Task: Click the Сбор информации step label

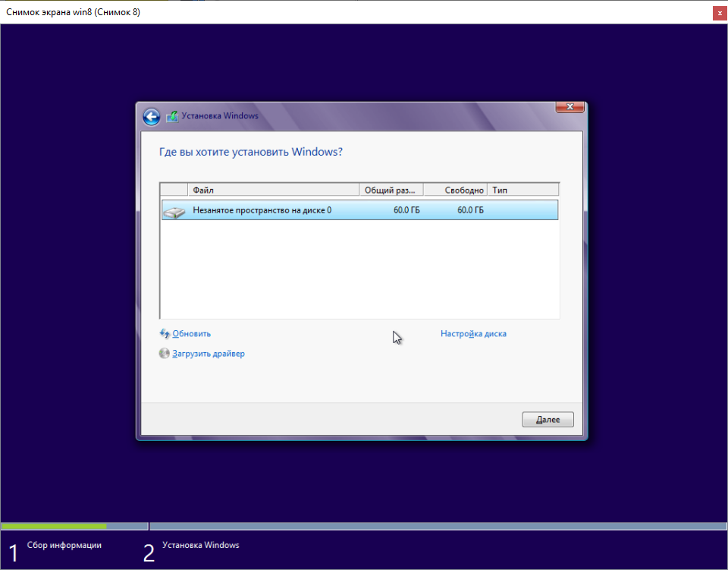Action: tap(64, 545)
